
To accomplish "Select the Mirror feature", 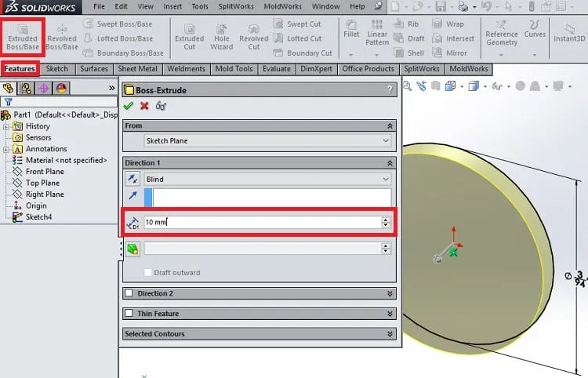I will [x=450, y=53].
